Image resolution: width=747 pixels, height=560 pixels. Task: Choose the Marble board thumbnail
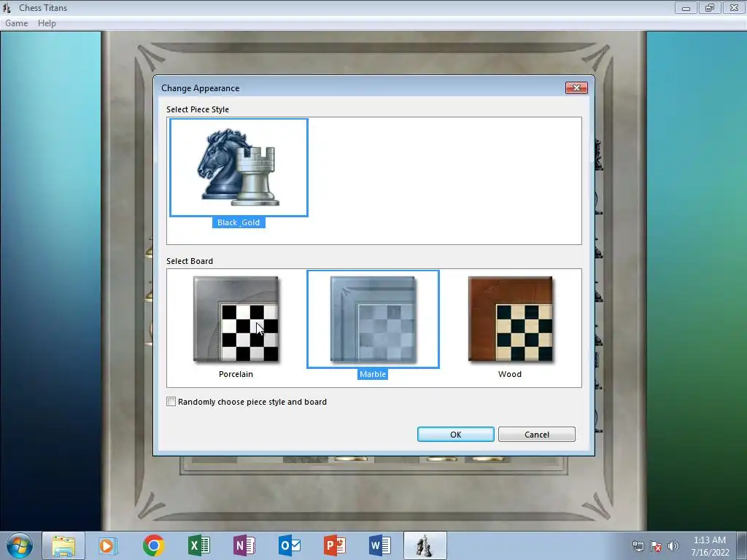373,319
